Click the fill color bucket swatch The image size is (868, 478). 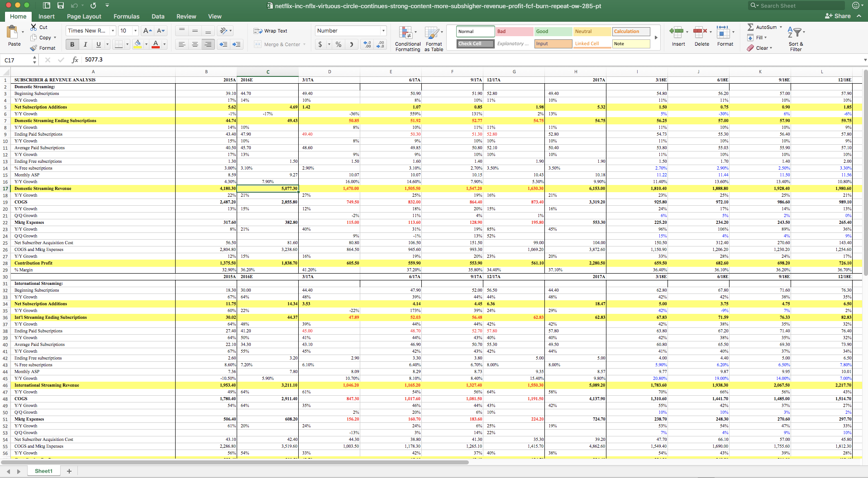click(x=138, y=44)
